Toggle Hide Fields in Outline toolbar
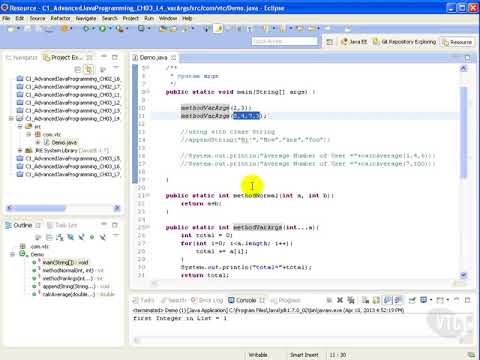Screen dimensions: 480x360 (x=71, y=237)
